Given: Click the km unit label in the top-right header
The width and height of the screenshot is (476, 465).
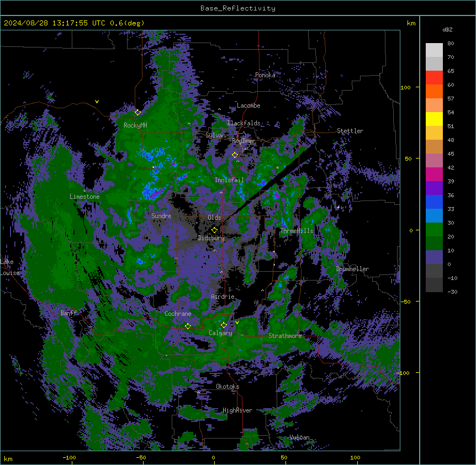Looking at the screenshot, I should point(411,23).
